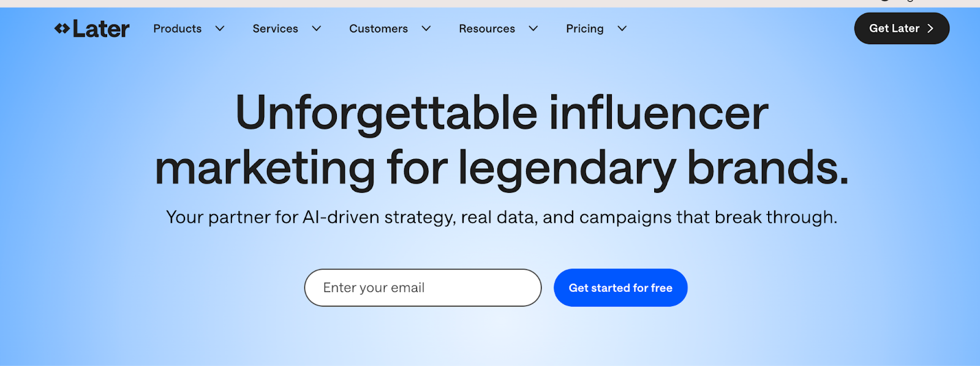This screenshot has height=366, width=980.
Task: Expand the chevron beside Products
Action: [x=220, y=29]
